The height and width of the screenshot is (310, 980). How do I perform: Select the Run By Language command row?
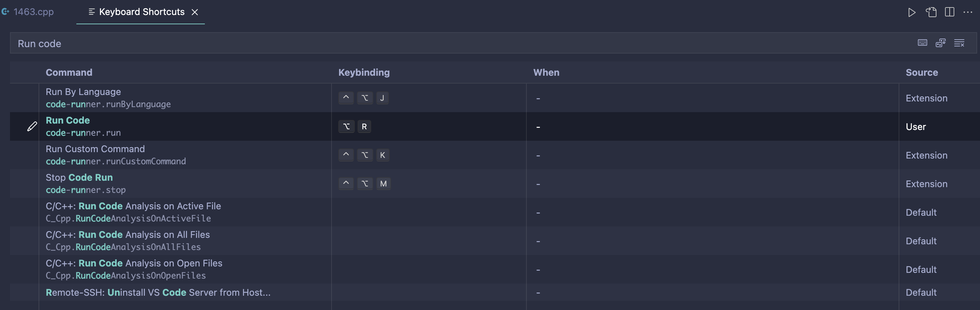click(x=495, y=98)
